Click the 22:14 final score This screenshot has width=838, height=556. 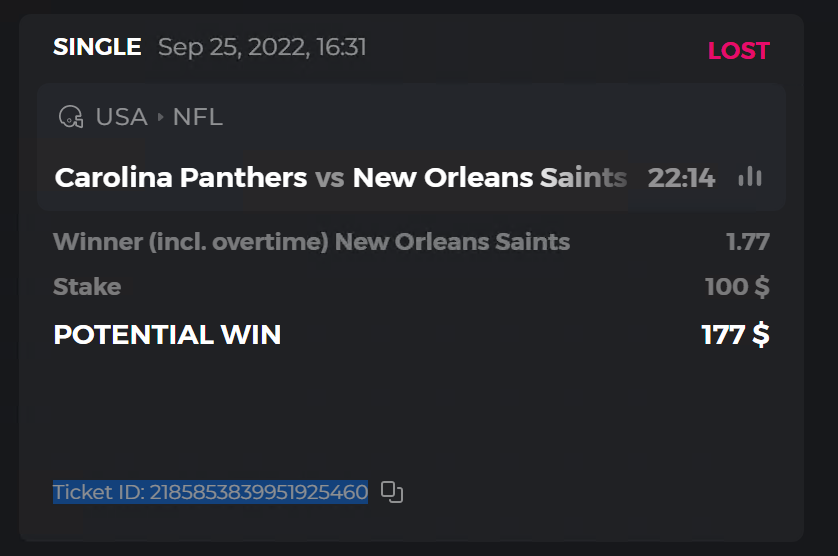click(x=681, y=178)
